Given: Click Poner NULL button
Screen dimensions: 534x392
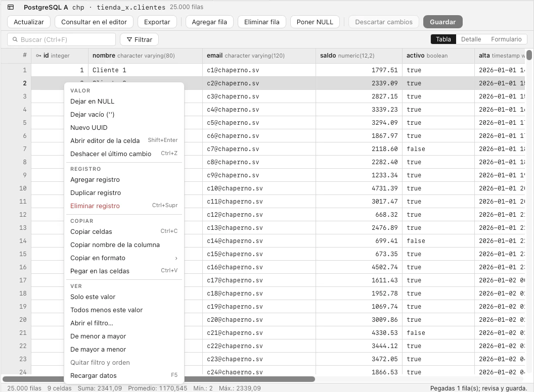Looking at the screenshot, I should click(x=315, y=22).
